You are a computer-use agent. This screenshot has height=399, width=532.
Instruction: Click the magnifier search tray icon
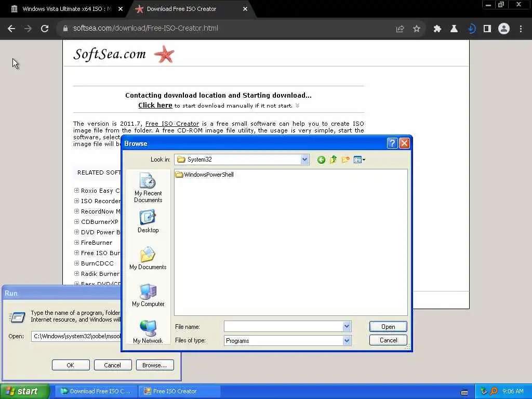[x=494, y=391]
